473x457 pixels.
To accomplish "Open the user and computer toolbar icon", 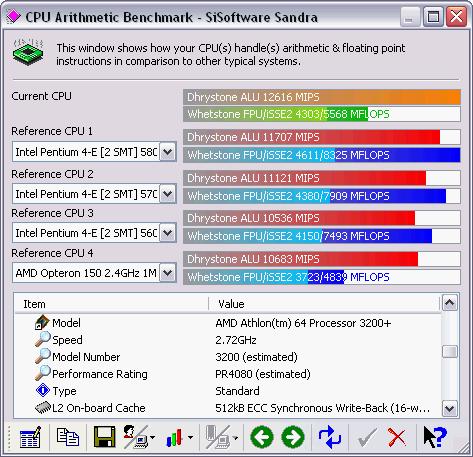I will coord(136,437).
